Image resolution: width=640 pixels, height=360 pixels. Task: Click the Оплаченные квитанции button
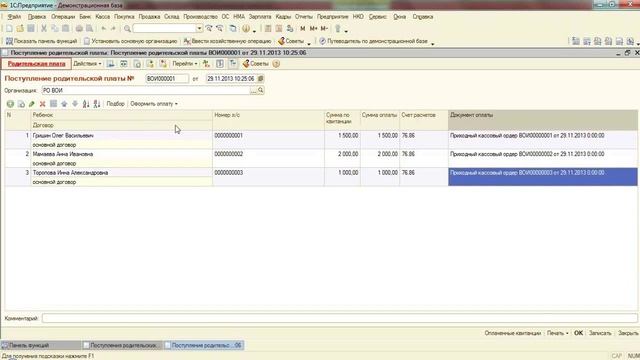pyautogui.click(x=513, y=333)
